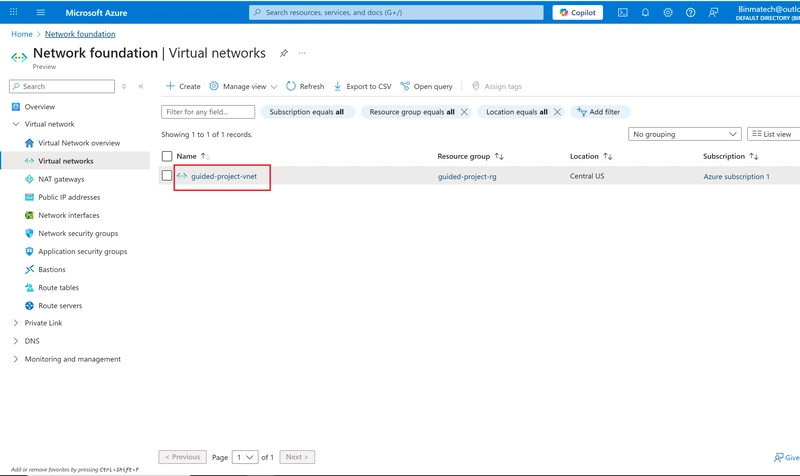Check the guided-project-vnet row checkbox
This screenshot has width=800, height=476.
(167, 176)
